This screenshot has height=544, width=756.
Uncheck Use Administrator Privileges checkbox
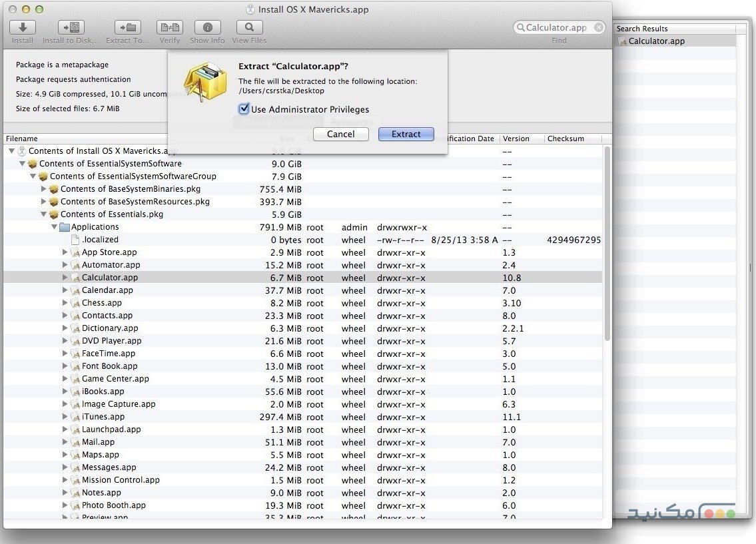pyautogui.click(x=244, y=109)
